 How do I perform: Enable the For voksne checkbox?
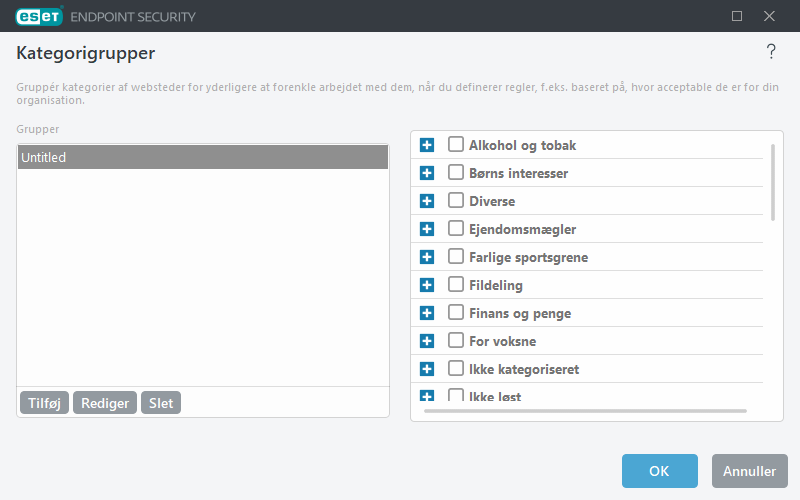456,341
